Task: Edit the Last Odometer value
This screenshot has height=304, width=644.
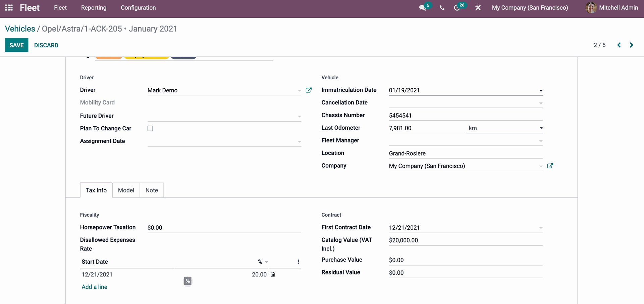Action: [x=427, y=128]
